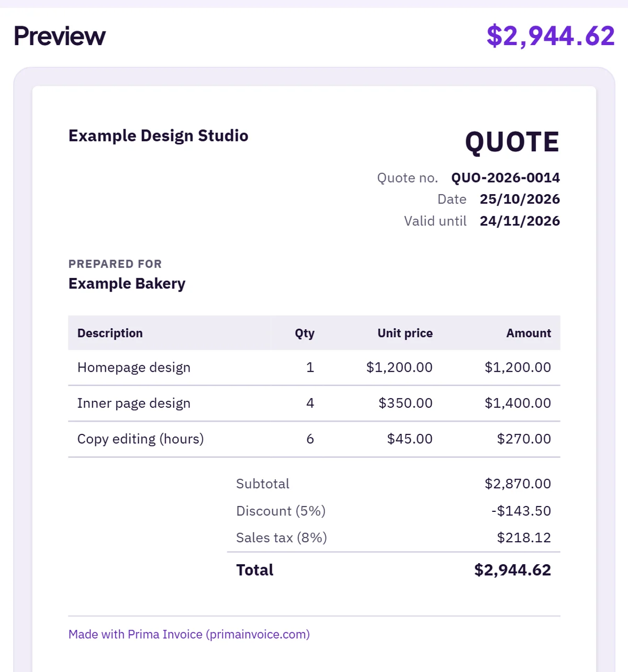
Task: Select the Inner page design description
Action: pyautogui.click(x=134, y=404)
